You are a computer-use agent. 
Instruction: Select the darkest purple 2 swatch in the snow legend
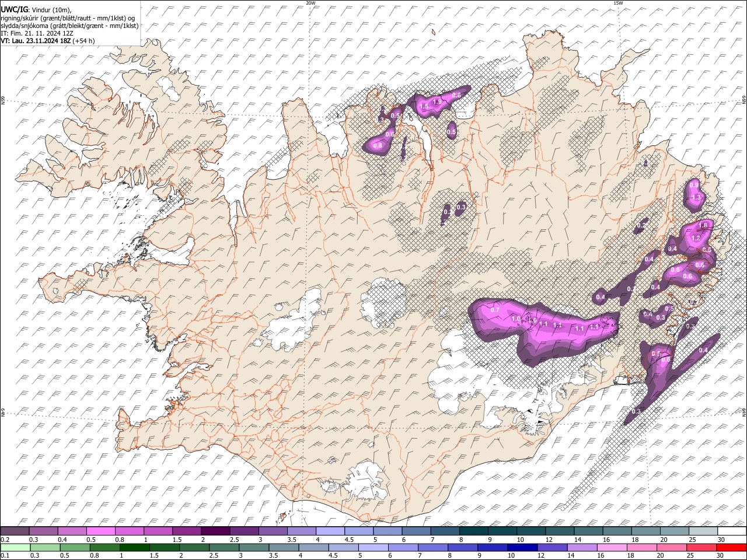click(x=215, y=531)
